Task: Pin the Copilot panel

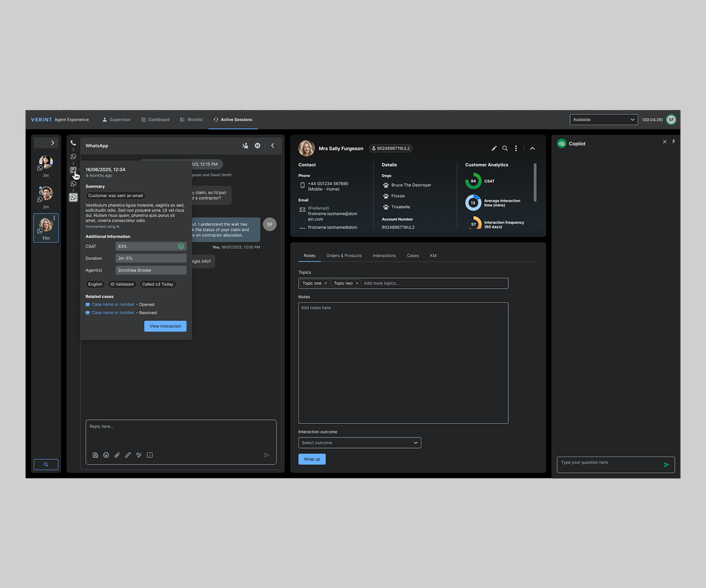Action: (x=674, y=142)
